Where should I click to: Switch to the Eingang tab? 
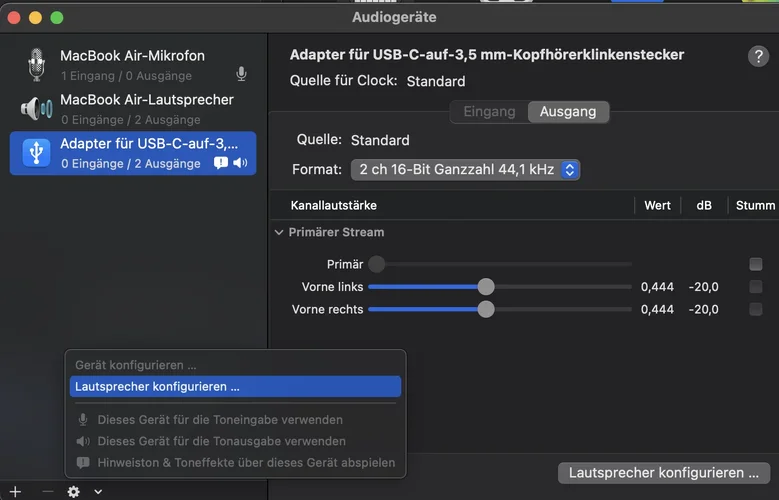(x=489, y=112)
